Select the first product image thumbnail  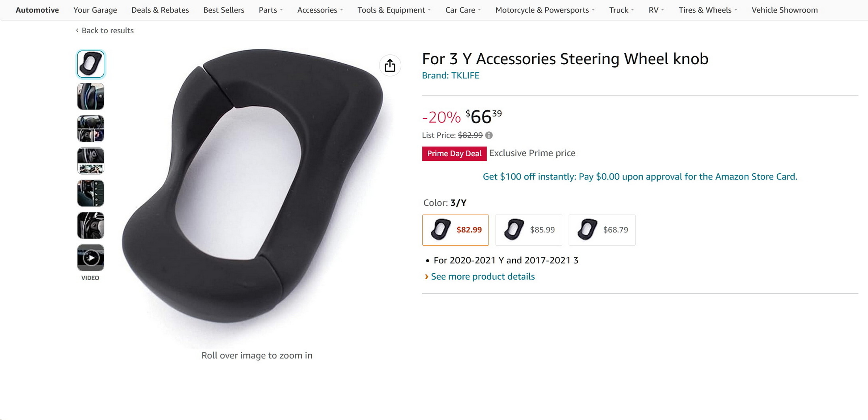click(x=91, y=64)
